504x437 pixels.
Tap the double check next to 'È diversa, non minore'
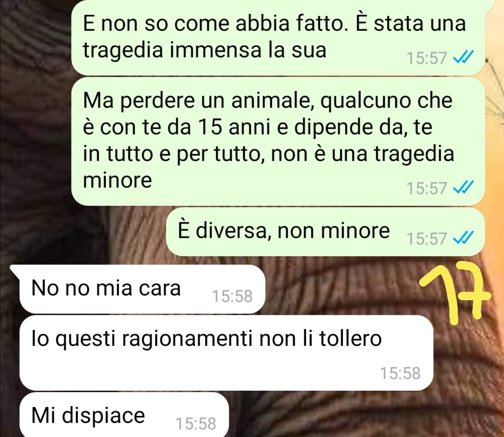463,238
